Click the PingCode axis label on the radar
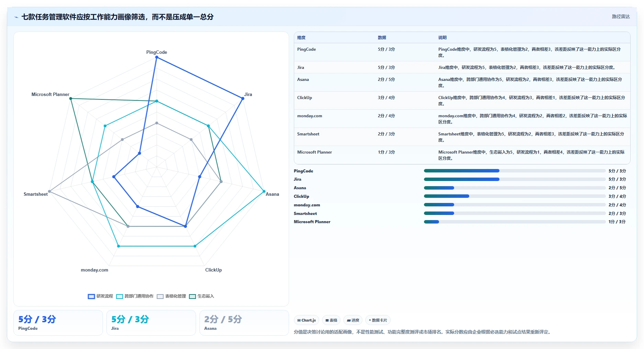 [157, 52]
